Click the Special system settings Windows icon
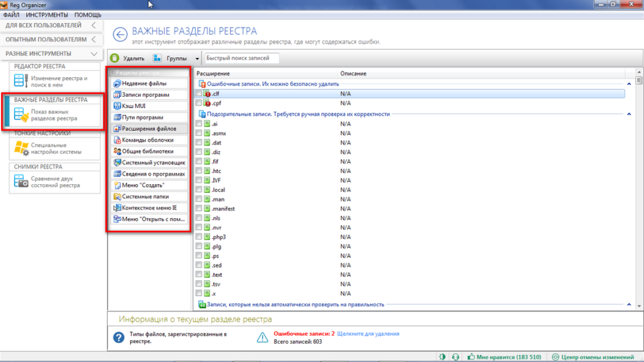 tap(22, 148)
